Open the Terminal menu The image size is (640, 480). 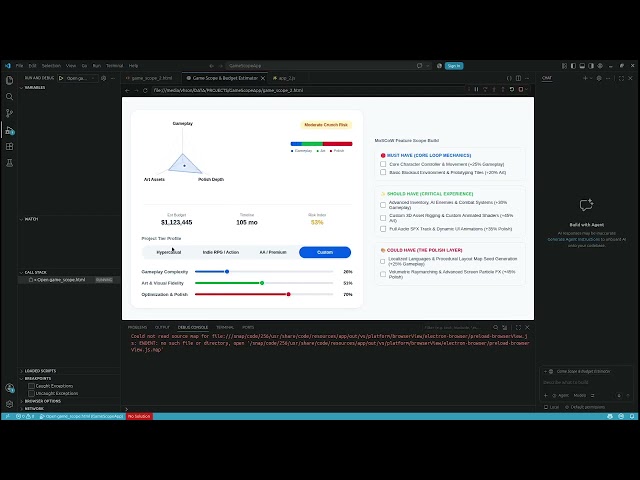point(114,66)
